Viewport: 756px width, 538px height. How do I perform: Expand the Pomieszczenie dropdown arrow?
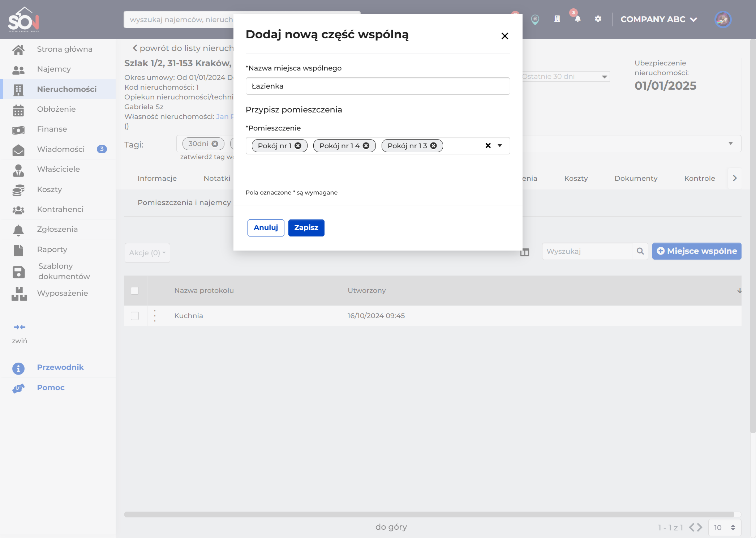[x=500, y=145]
